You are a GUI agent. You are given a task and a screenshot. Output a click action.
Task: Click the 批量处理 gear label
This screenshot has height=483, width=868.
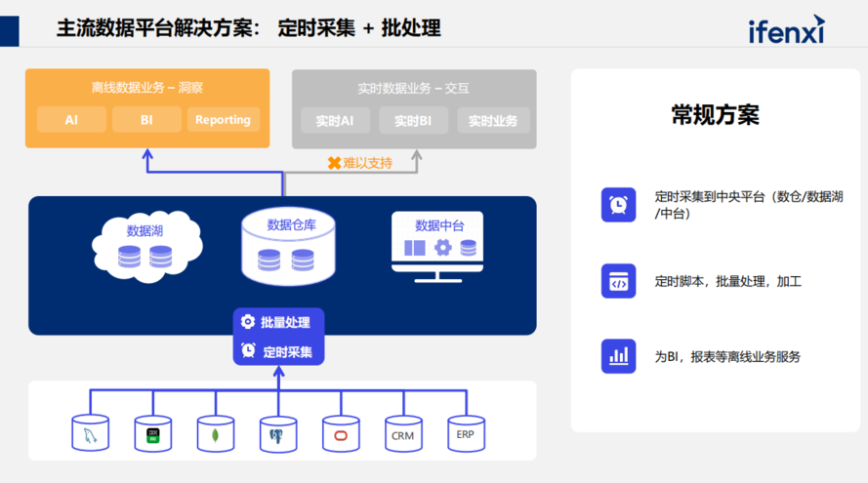point(276,323)
